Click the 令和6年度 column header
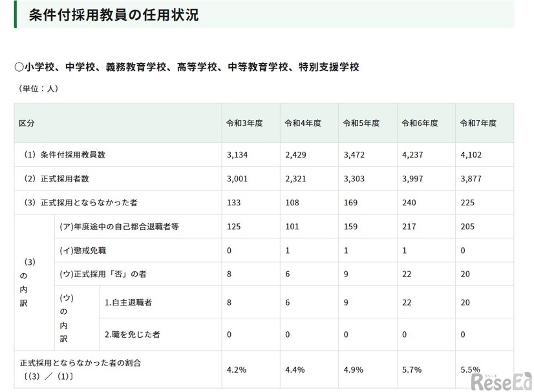The width and height of the screenshot is (534, 392). (419, 123)
